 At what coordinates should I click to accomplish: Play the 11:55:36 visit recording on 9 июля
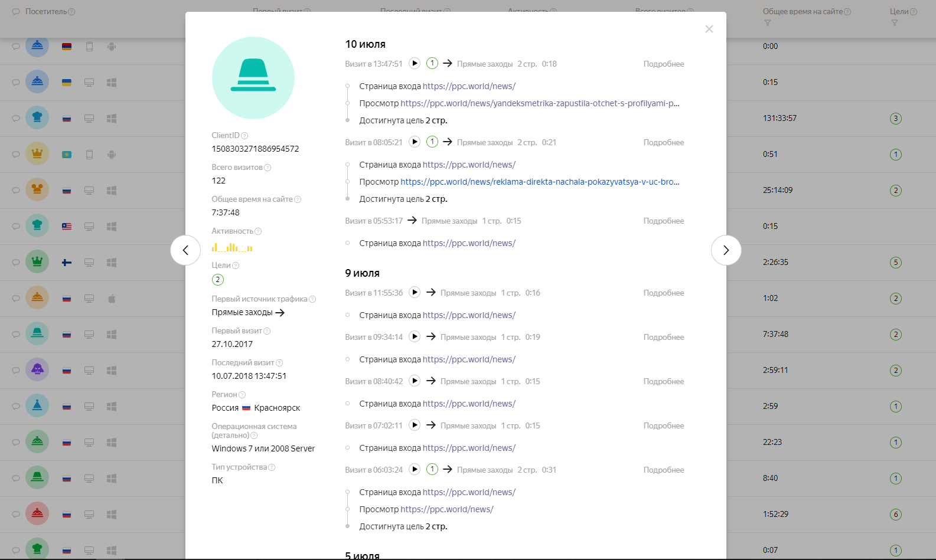415,292
